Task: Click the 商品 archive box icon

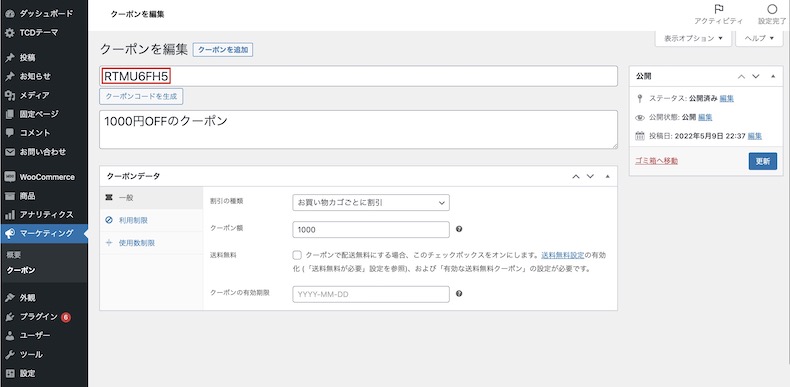Action: 10,196
